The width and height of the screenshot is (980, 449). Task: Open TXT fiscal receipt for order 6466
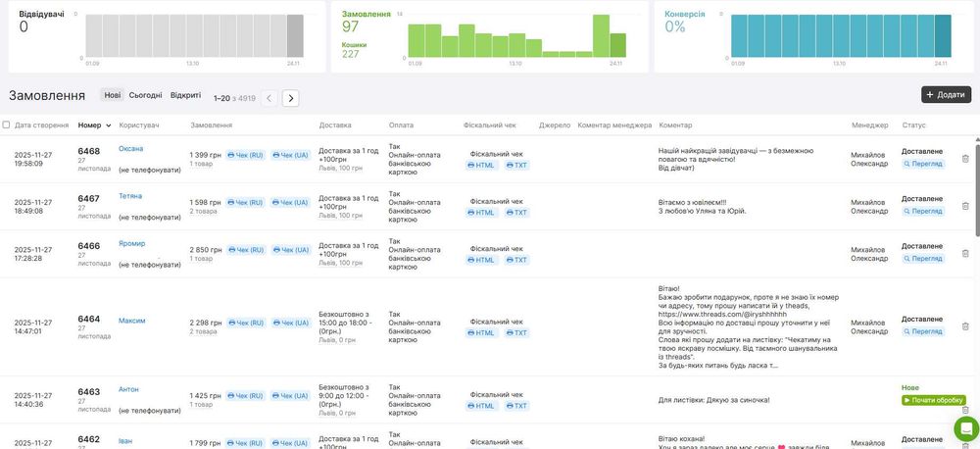[x=515, y=260]
